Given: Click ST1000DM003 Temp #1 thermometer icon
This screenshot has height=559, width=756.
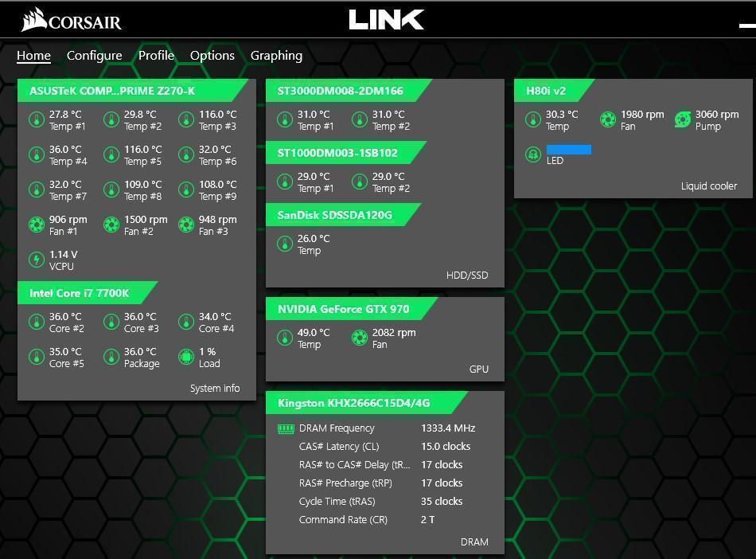Looking at the screenshot, I should (285, 182).
